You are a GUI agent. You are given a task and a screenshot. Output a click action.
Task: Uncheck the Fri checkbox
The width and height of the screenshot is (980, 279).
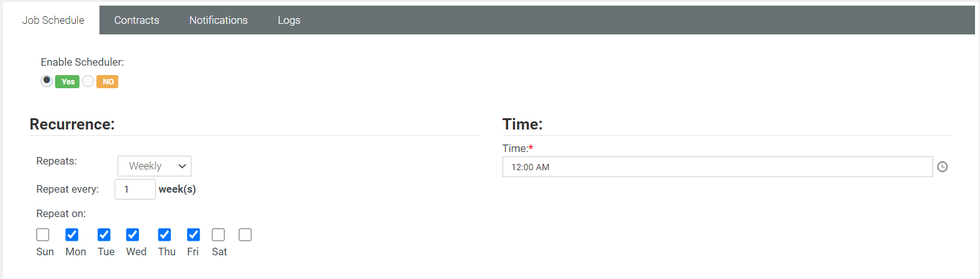tap(193, 235)
